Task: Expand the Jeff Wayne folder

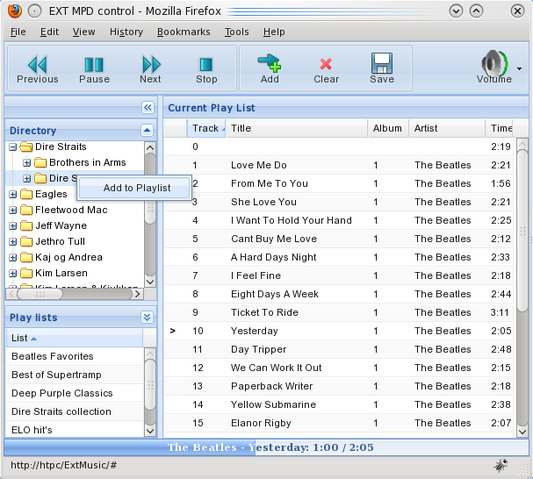Action: click(x=13, y=226)
